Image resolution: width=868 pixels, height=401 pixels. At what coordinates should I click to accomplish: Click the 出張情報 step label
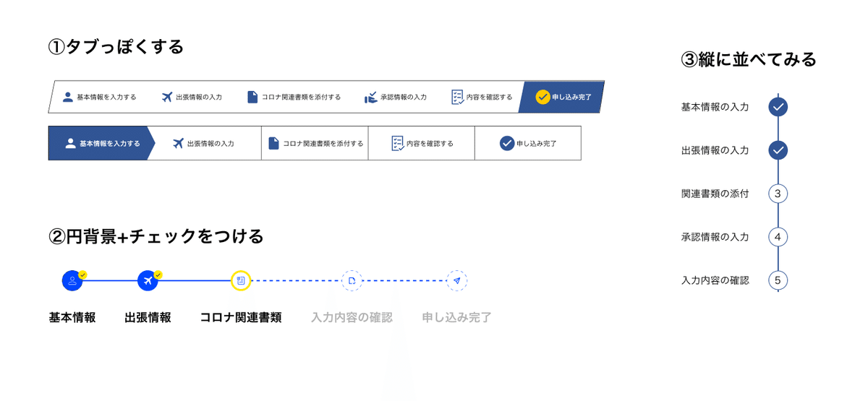pos(148,317)
